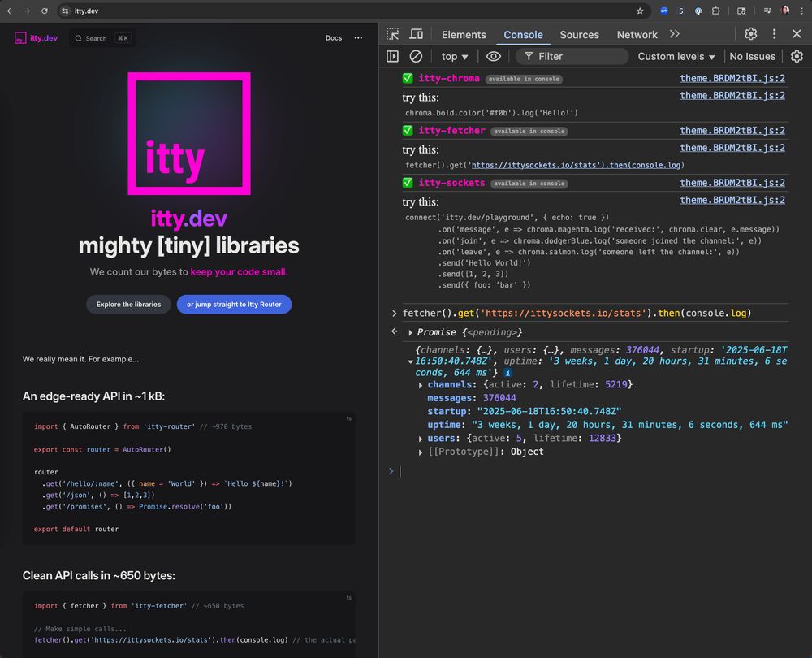Bookmark this page with the star icon
This screenshot has height=658, width=812.
pyautogui.click(x=640, y=11)
